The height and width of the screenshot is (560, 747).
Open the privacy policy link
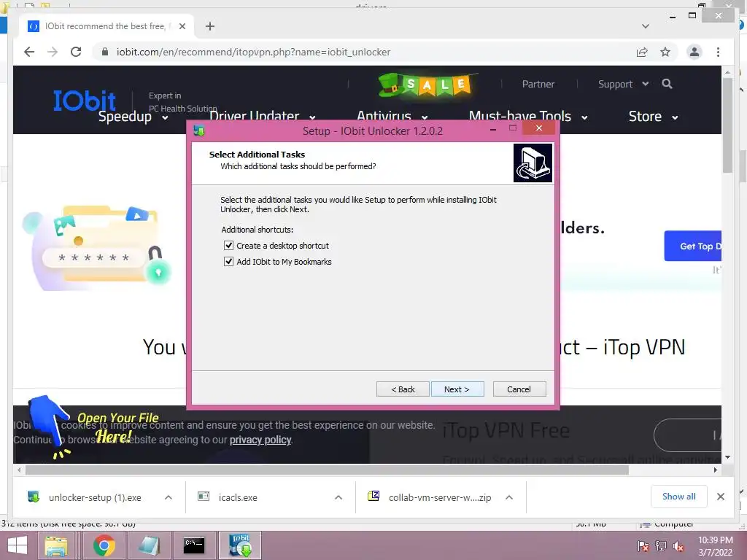pos(260,440)
